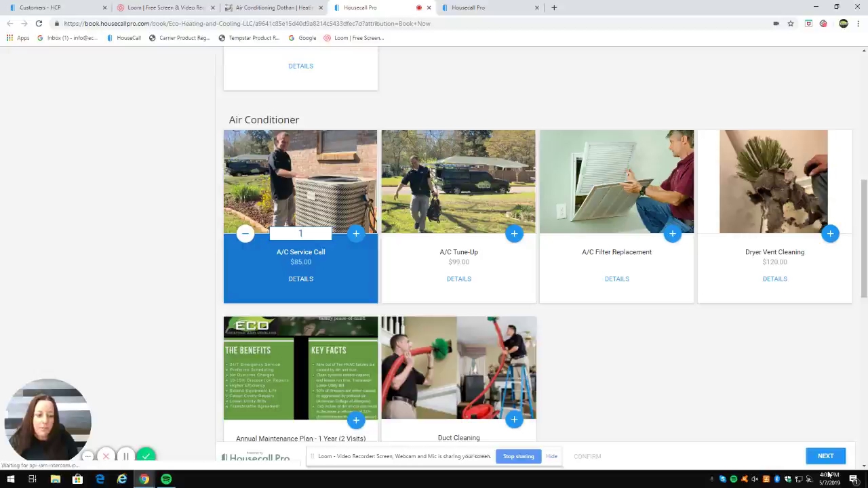
Task: Click the A/C Service Call quantity field
Action: (300, 234)
